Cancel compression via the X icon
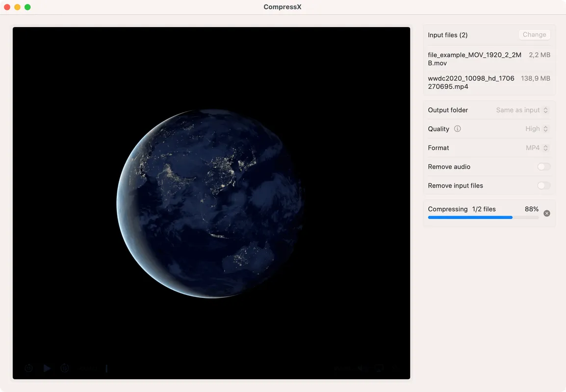 pyautogui.click(x=547, y=213)
